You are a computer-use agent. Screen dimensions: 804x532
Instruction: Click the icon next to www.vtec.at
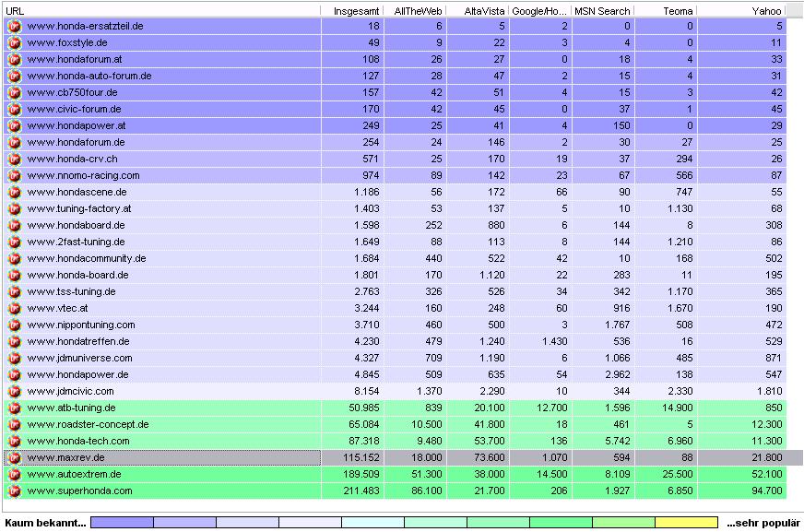[14, 309]
